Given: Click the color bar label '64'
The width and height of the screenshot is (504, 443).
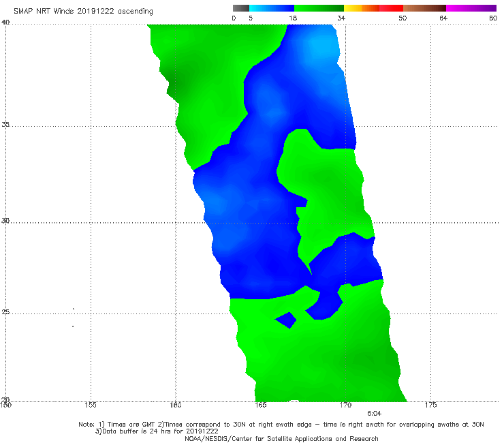Looking at the screenshot, I should pos(443,18).
